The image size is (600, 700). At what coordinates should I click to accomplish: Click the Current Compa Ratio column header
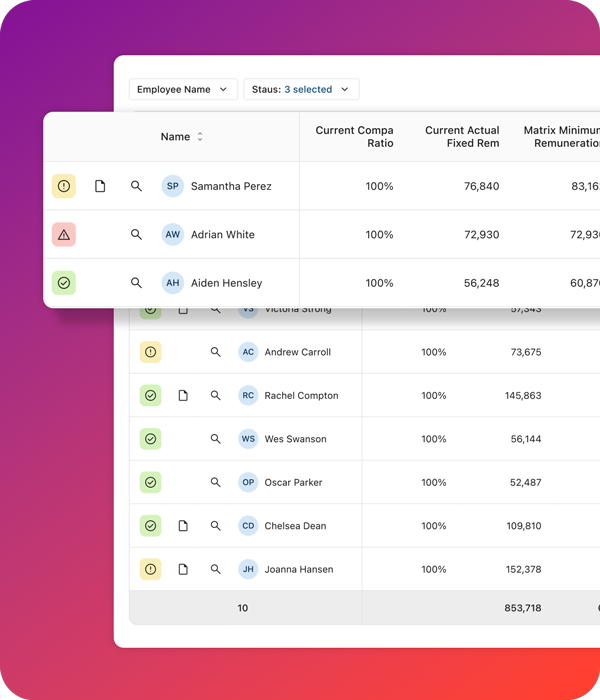pyautogui.click(x=354, y=137)
